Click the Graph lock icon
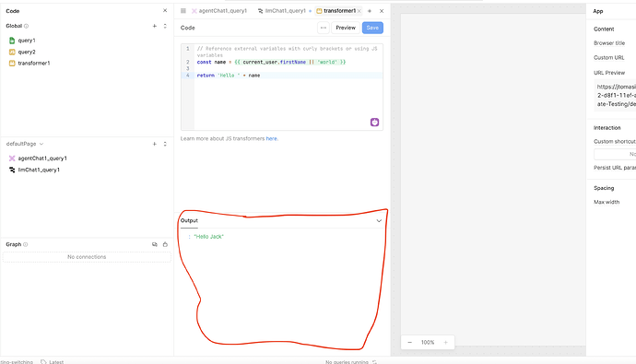Image resolution: width=636 pixels, height=364 pixels. coord(165,244)
